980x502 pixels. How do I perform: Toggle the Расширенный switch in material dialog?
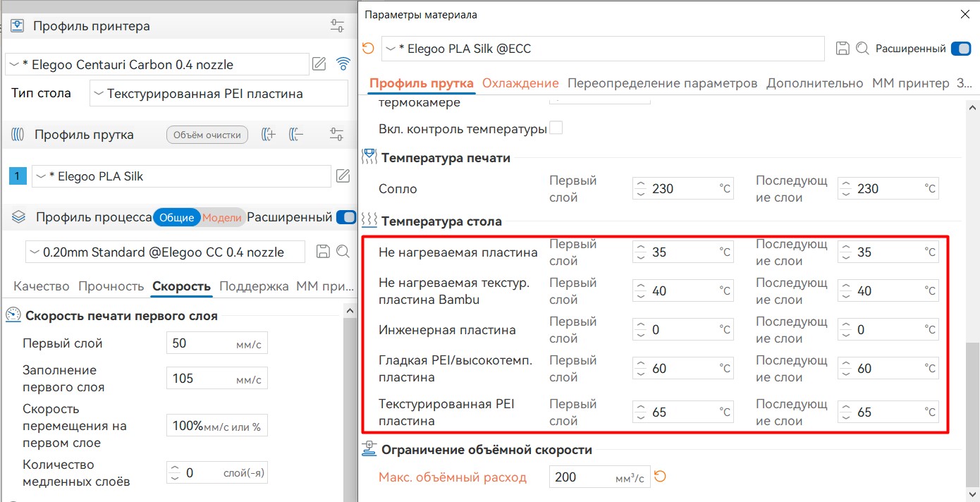(x=960, y=49)
